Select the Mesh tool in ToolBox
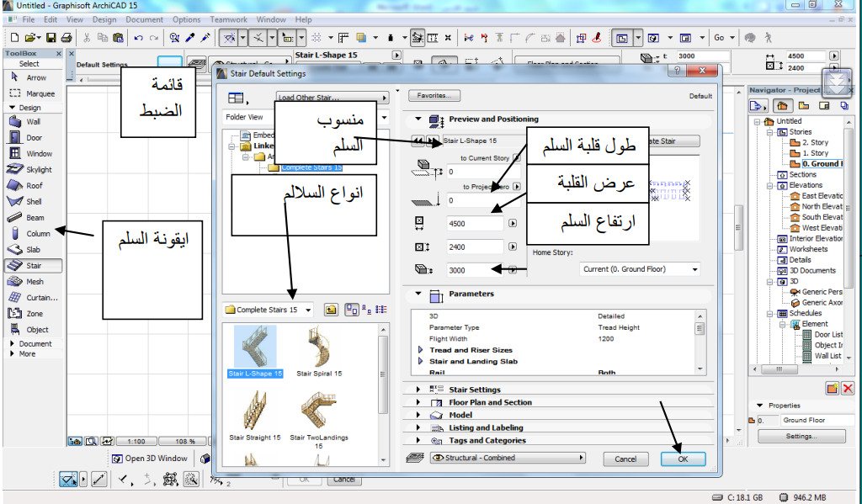Screen dimensions: 862x504 (x=33, y=281)
